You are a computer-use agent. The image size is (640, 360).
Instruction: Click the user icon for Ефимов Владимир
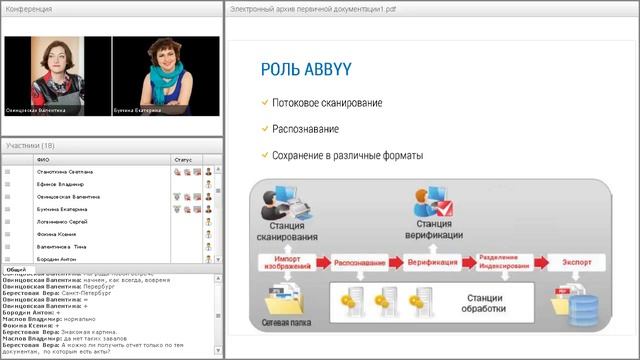pos(209,184)
